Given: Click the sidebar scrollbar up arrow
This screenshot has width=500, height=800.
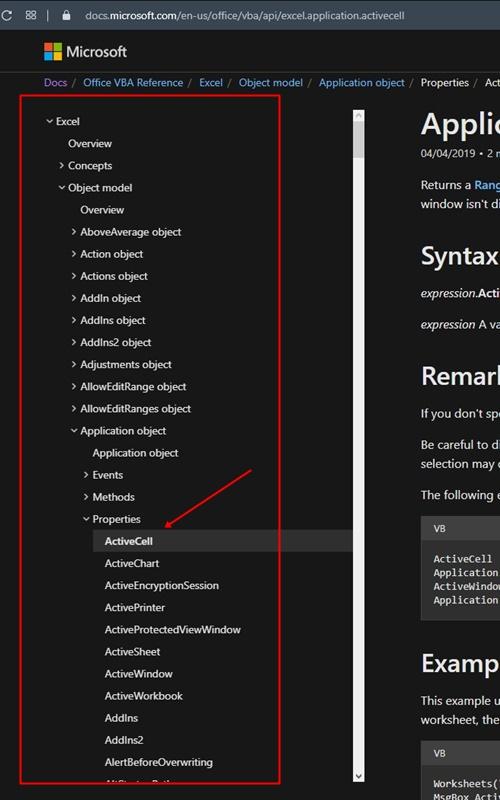Looking at the screenshot, I should click(359, 116).
